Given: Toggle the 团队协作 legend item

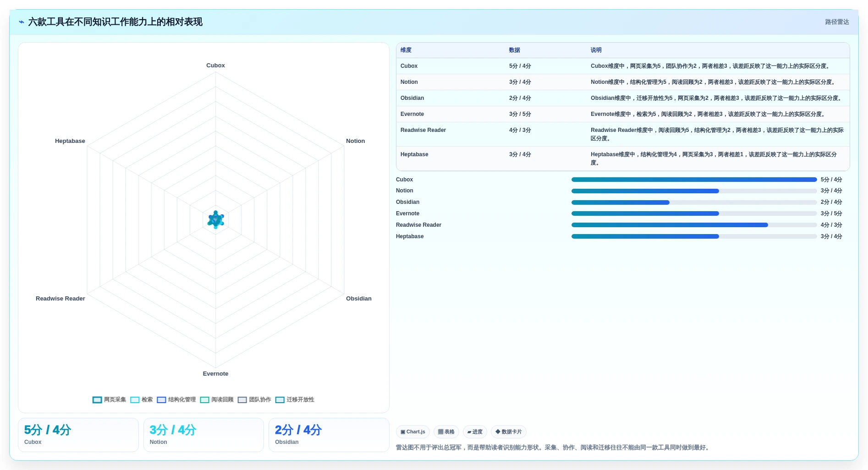Looking at the screenshot, I should coord(254,400).
